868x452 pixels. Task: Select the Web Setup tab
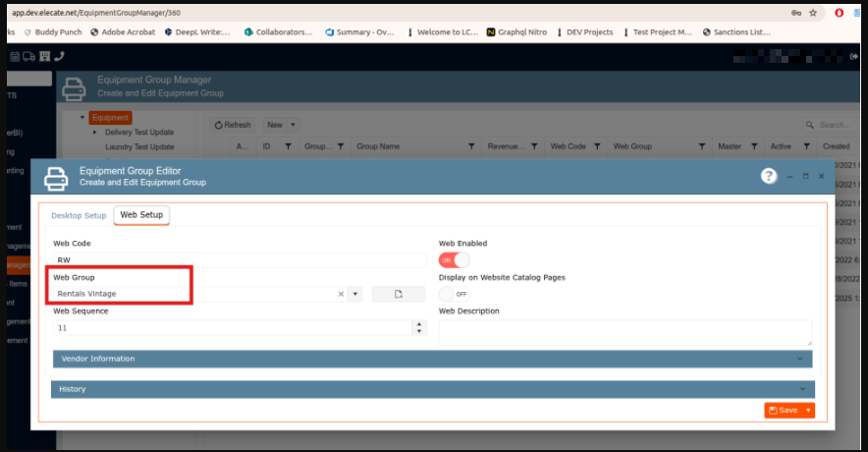coord(141,215)
